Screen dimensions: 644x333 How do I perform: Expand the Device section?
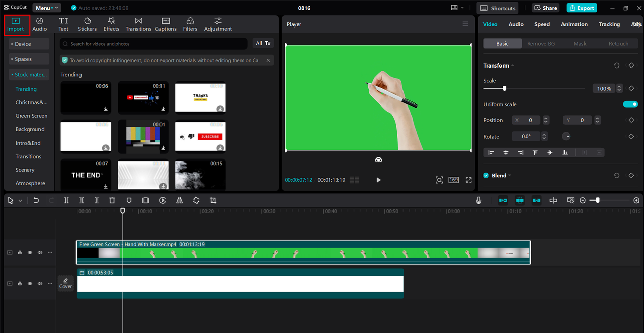[29, 44]
